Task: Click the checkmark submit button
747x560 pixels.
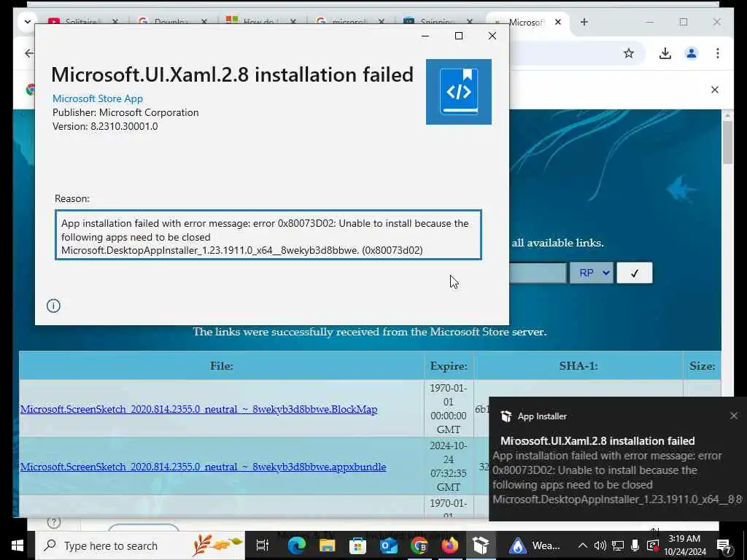Action: [x=635, y=273]
